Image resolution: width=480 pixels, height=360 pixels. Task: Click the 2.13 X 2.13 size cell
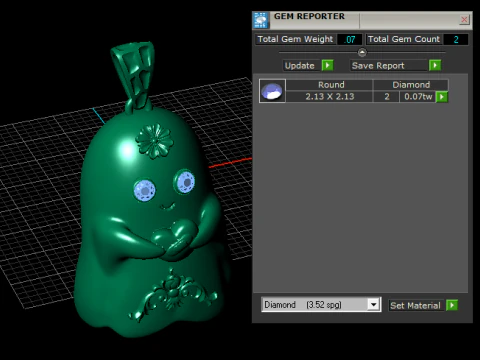(x=330, y=97)
